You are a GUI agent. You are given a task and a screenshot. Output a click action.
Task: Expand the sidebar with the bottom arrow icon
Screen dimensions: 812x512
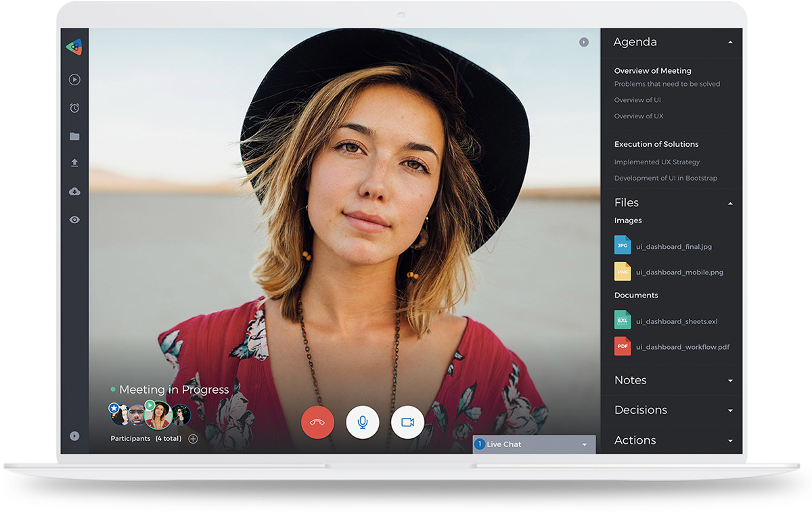(74, 436)
